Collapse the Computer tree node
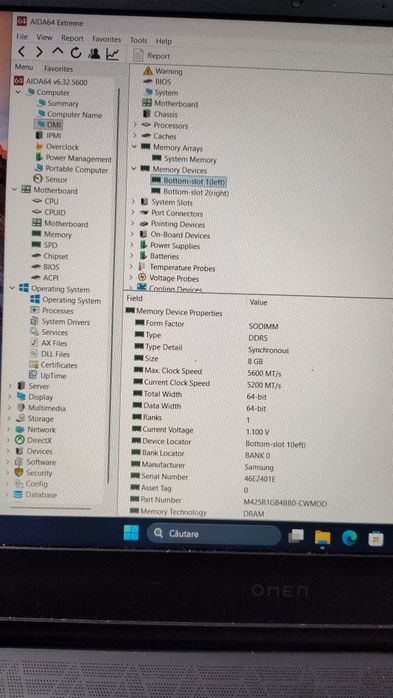Screen dimensions: 393x698 click(x=18, y=92)
